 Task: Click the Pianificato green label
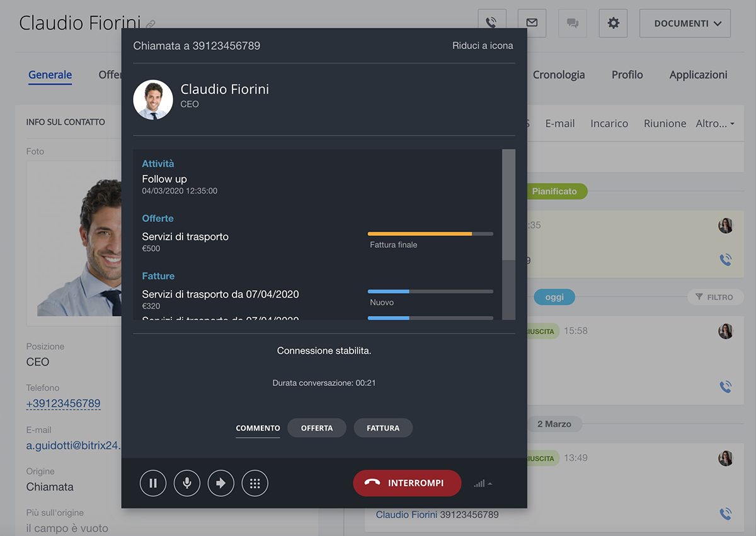pos(556,191)
